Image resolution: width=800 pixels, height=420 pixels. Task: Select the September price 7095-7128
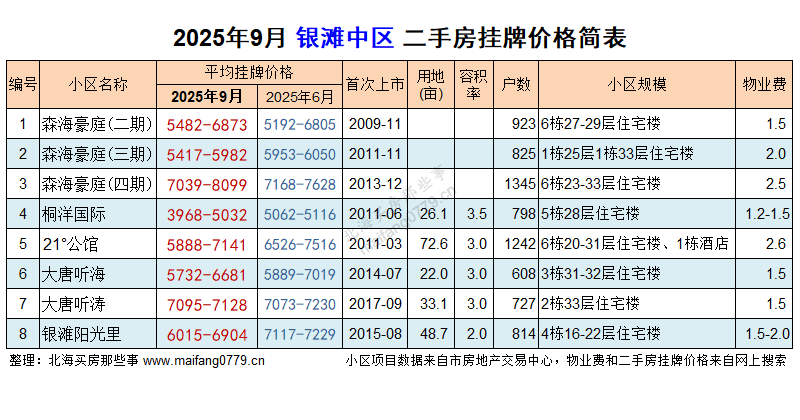pyautogui.click(x=207, y=306)
